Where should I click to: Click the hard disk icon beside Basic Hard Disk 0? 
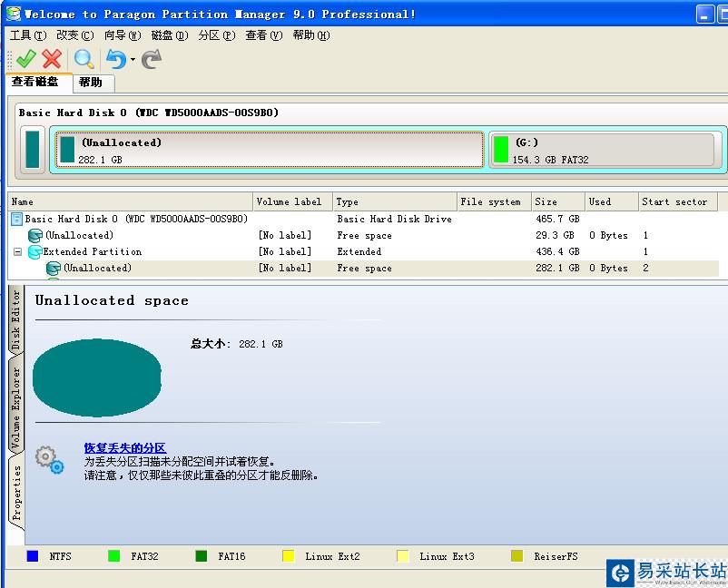click(x=16, y=219)
